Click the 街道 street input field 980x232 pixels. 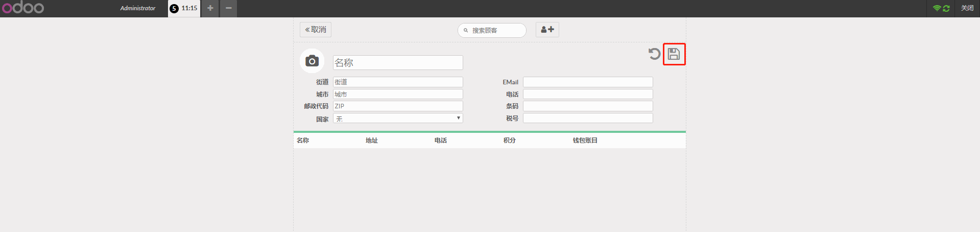398,82
